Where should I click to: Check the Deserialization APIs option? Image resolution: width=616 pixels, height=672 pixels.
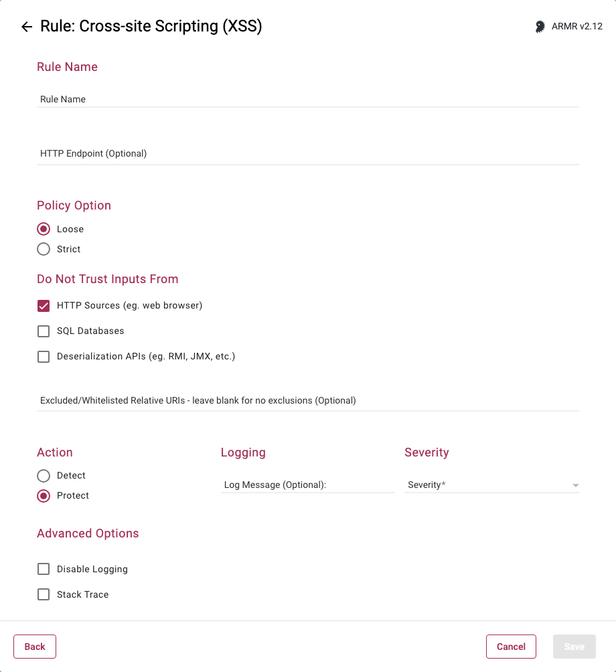tap(44, 357)
